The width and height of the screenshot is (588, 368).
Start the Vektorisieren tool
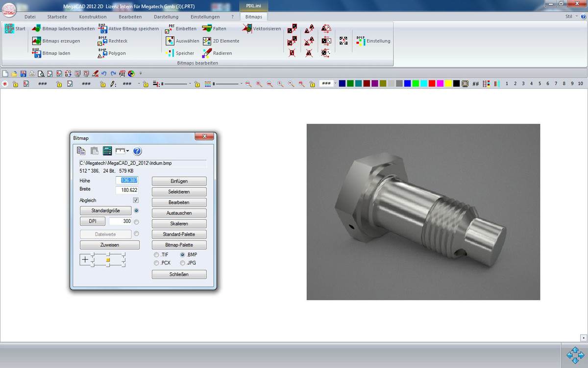262,28
